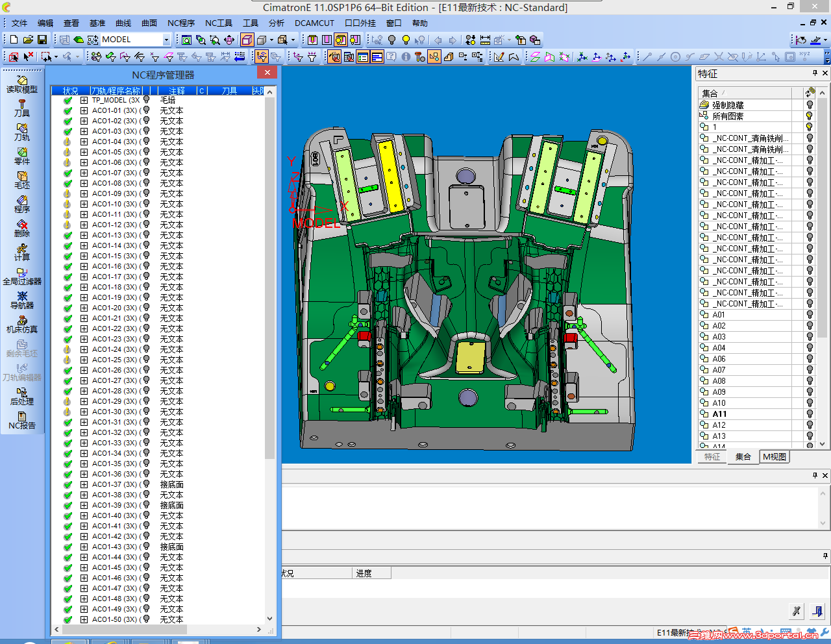Open the 分析 menu
831x644 pixels.
277,23
